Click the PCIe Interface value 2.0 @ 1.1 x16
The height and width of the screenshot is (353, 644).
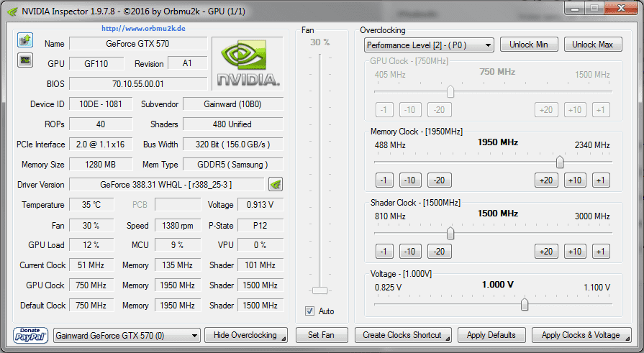pyautogui.click(x=101, y=144)
